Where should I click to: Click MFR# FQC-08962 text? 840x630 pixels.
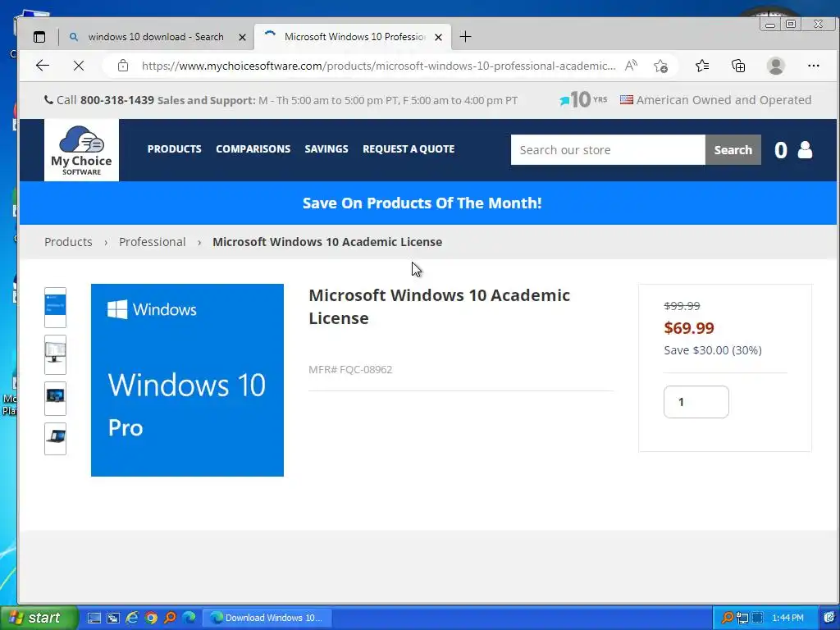pos(350,369)
